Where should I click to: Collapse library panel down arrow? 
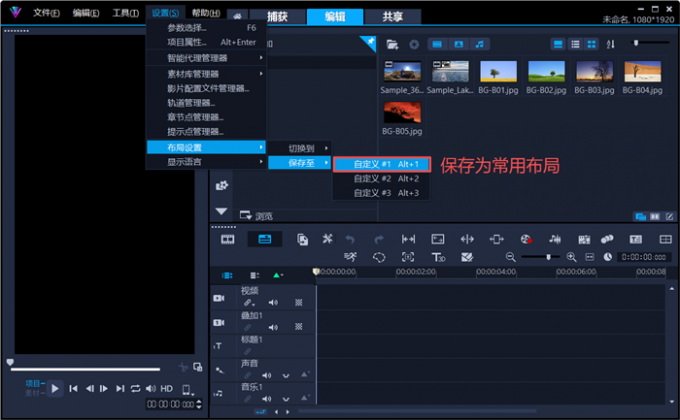click(221, 211)
